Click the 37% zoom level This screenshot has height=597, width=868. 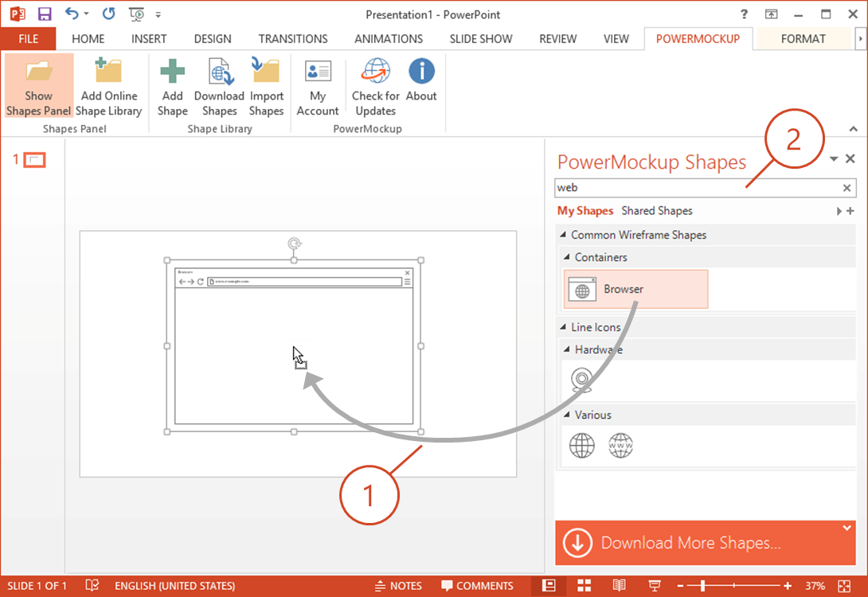click(815, 585)
